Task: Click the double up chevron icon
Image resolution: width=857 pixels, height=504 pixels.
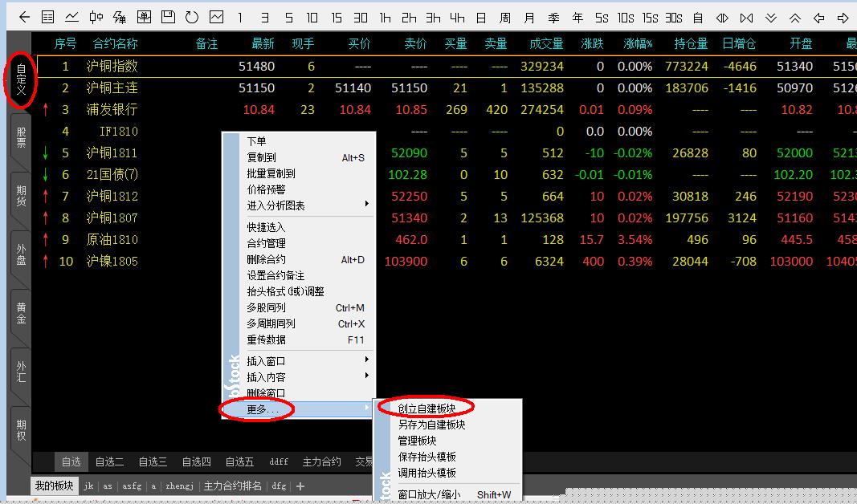Action: point(794,18)
